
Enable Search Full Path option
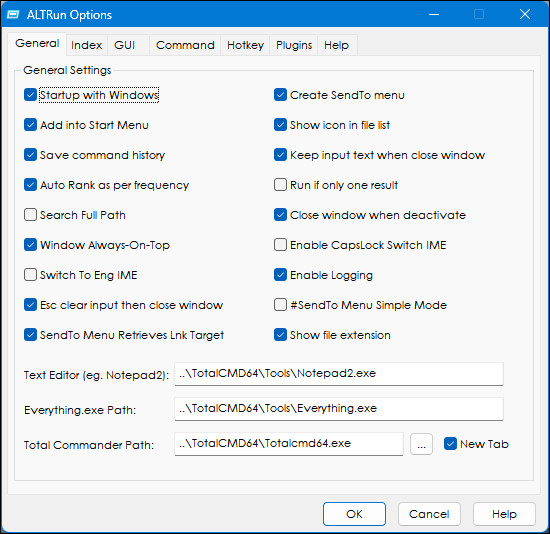click(31, 215)
